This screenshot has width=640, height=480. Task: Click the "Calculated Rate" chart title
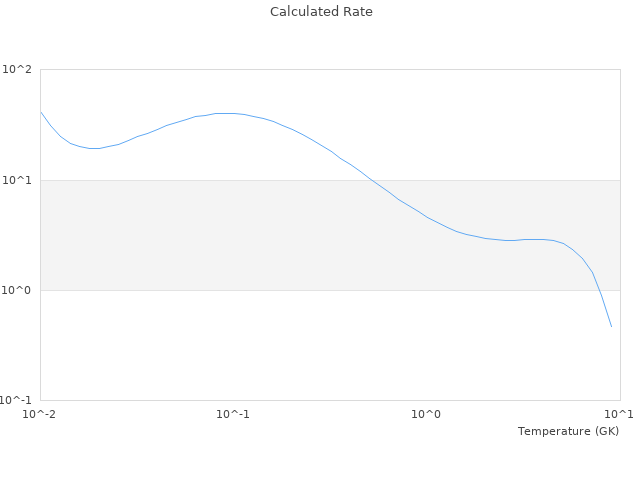[x=320, y=12]
